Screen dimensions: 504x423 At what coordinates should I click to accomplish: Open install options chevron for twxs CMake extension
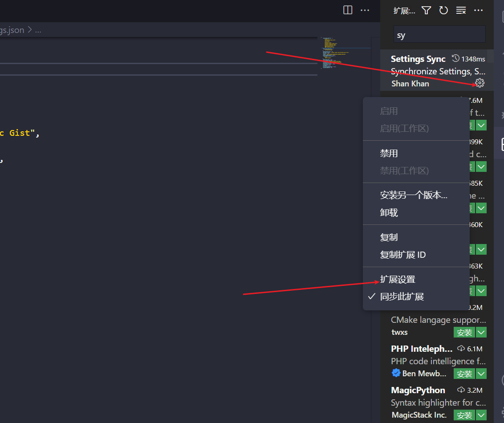(x=481, y=332)
